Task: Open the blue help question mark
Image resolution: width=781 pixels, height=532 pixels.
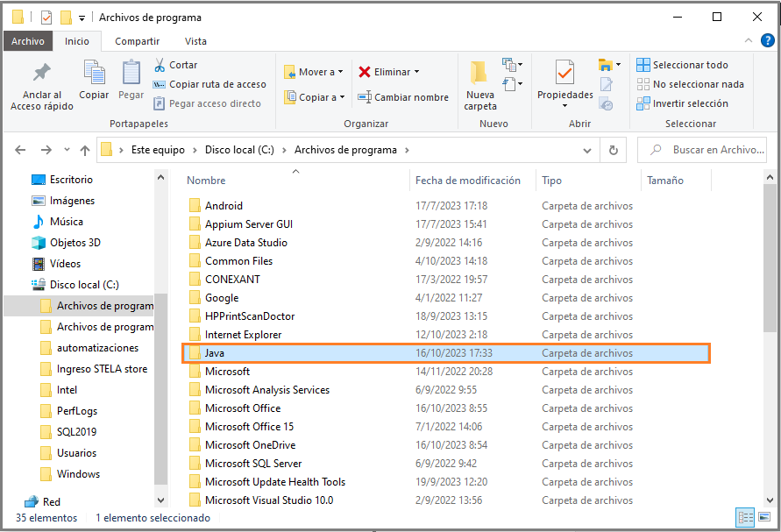Action: [x=768, y=40]
